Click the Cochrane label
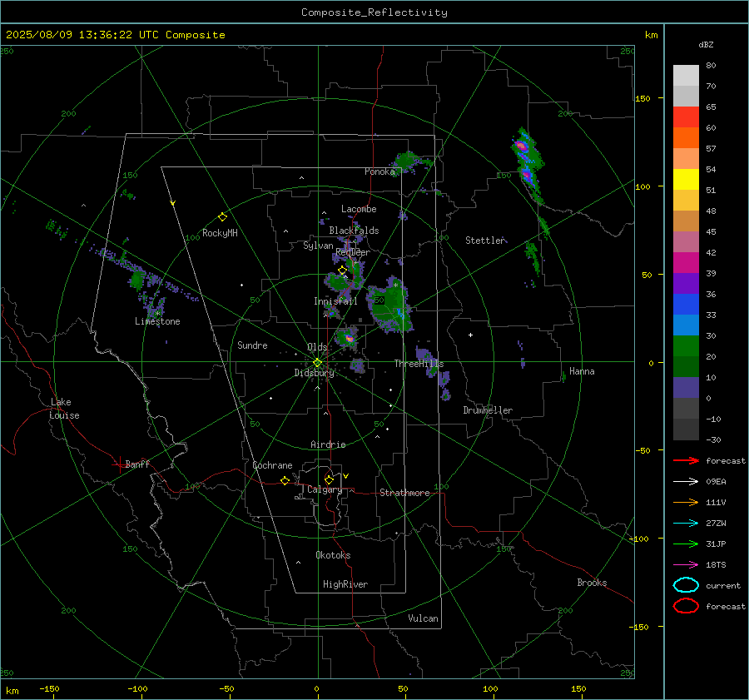This screenshot has width=749, height=700. (x=272, y=465)
